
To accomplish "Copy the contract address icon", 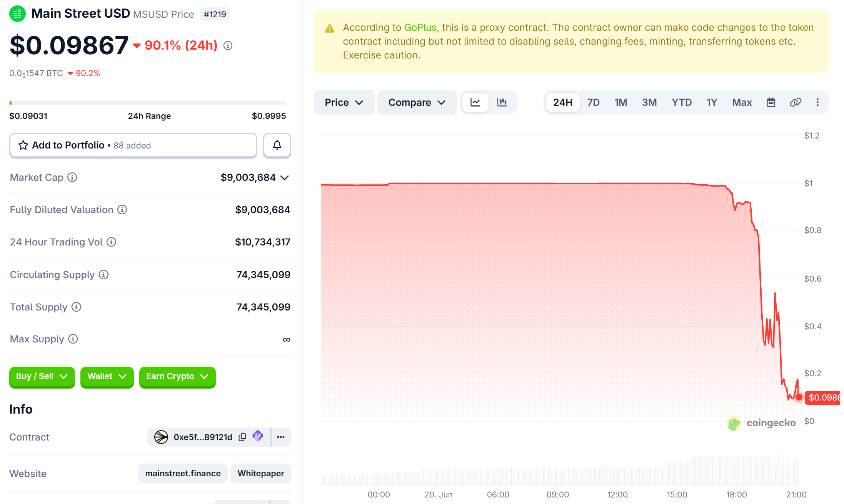I will 242,437.
